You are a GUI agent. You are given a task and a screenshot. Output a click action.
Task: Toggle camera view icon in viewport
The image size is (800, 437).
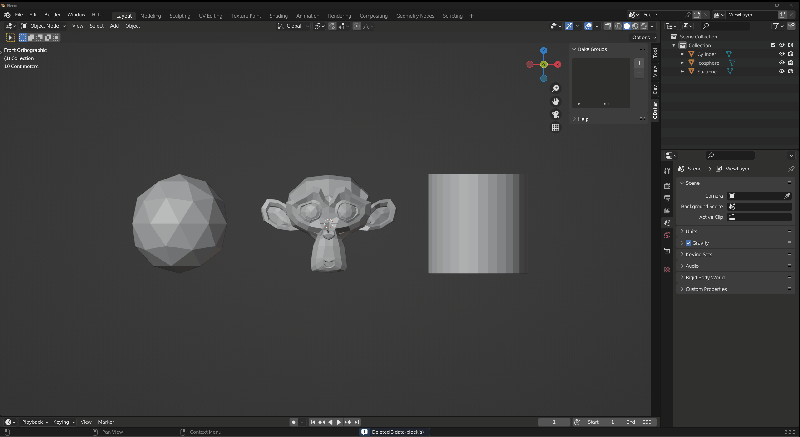coord(556,115)
